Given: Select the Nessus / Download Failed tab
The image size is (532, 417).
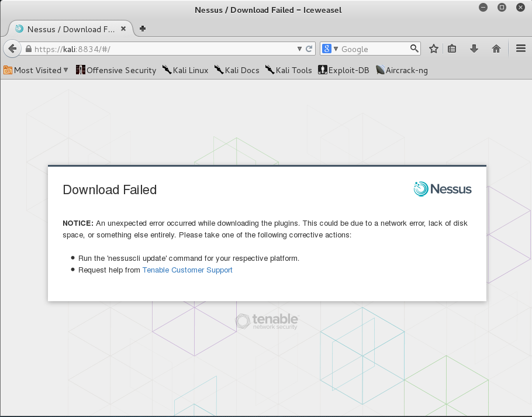Looking at the screenshot, I should 71,29.
